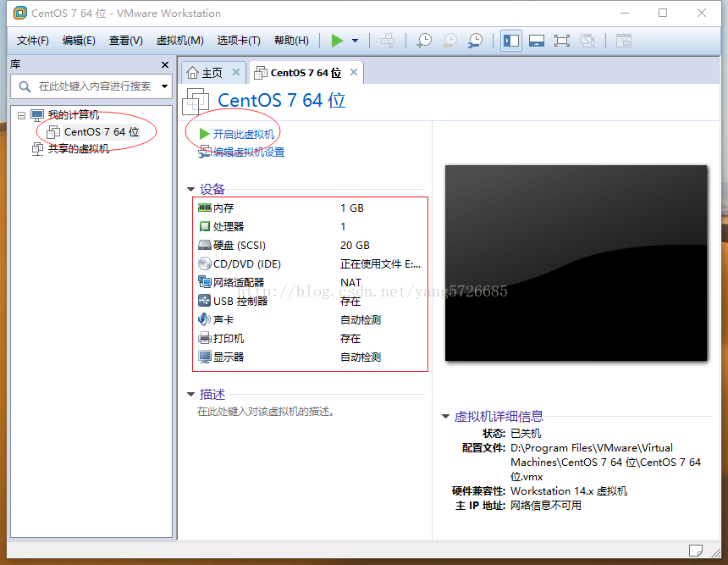Screen dimensions: 728x565
Task: Click the 硬盘 (SCSI) device row
Action: pos(310,246)
